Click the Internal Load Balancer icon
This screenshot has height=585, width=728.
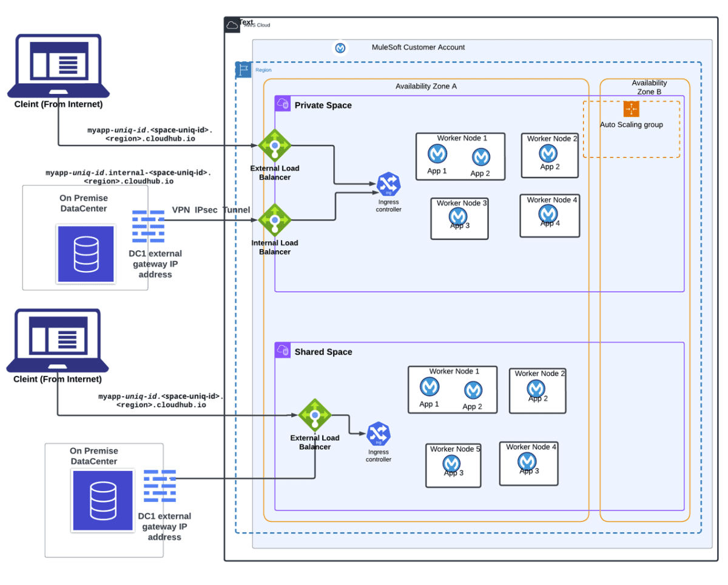click(x=275, y=220)
